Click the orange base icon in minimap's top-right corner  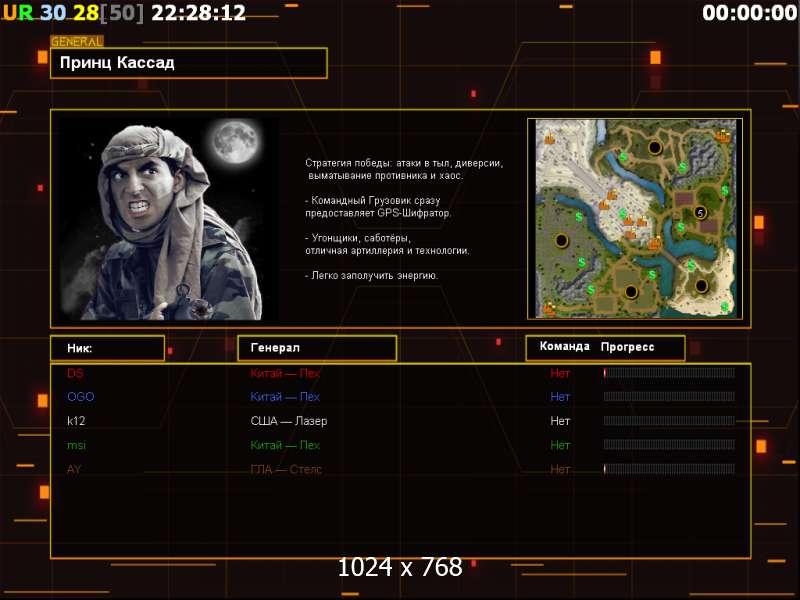(x=722, y=136)
